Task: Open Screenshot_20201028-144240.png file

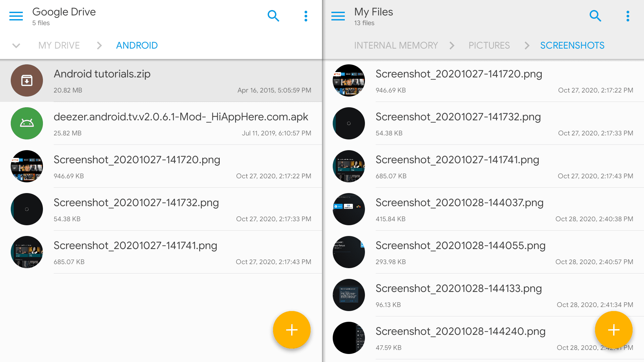Action: (483, 338)
